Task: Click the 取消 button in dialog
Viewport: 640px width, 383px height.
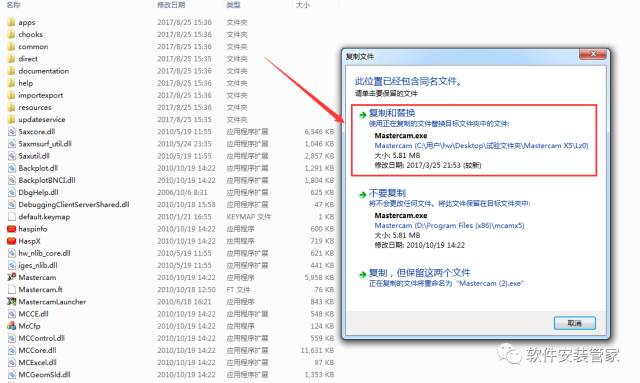Action: click(574, 323)
